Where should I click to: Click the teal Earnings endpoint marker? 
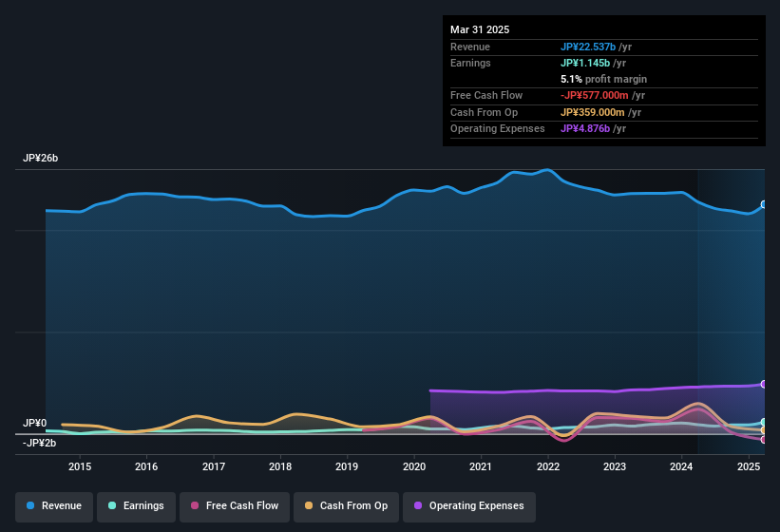tap(764, 422)
